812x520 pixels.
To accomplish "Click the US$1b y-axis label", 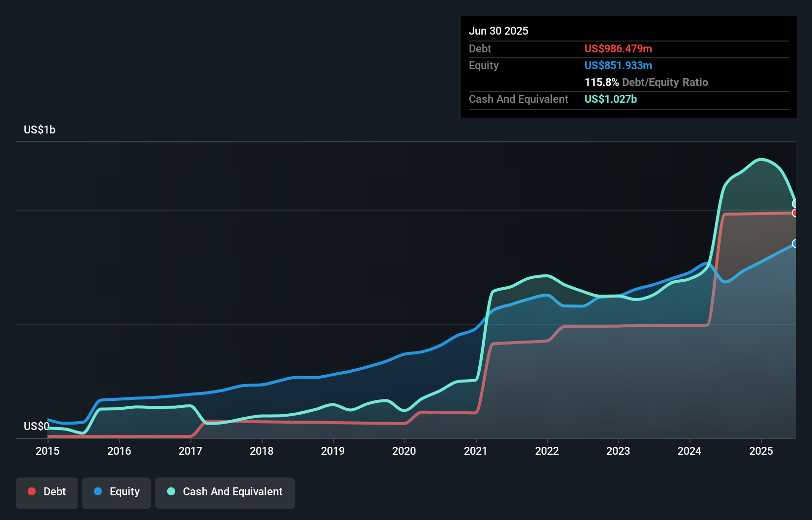I will pos(40,130).
